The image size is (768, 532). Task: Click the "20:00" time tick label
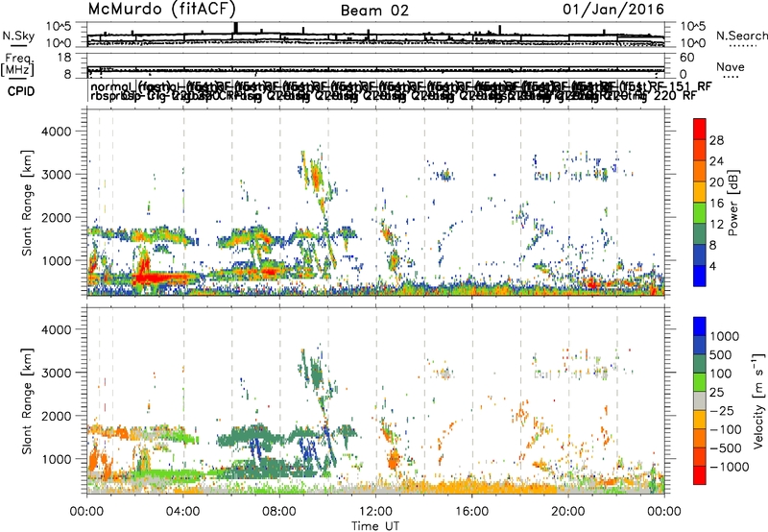click(x=568, y=512)
